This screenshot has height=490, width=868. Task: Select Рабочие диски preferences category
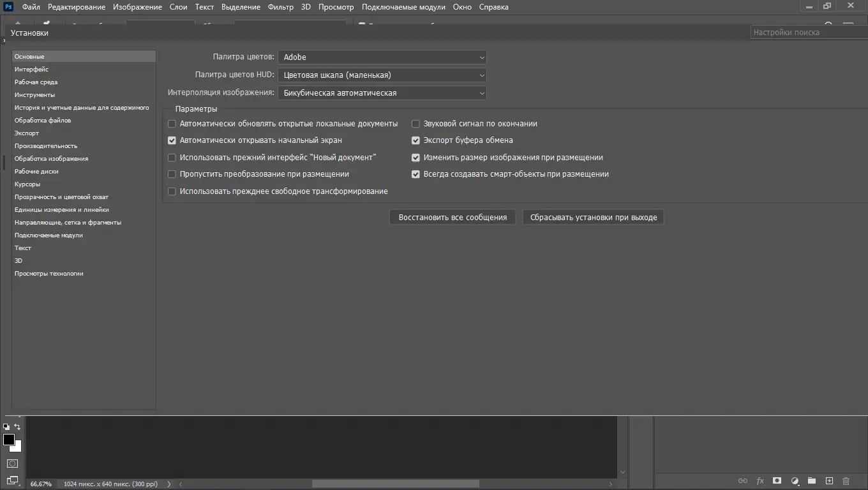point(84,172)
